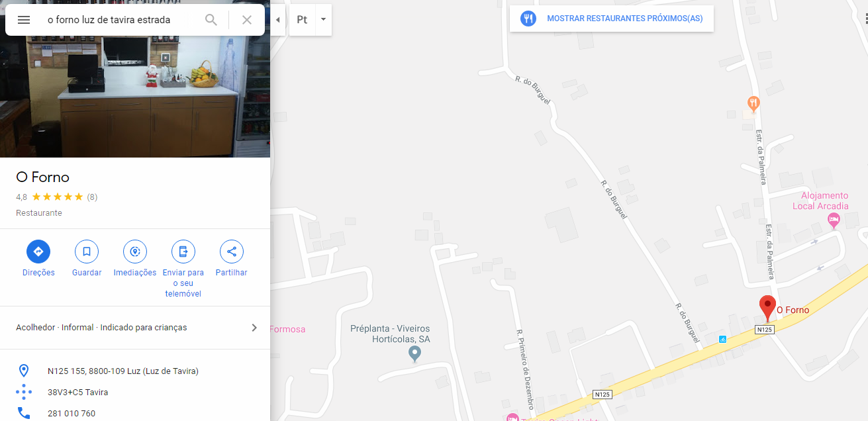Select the red O Forno map pin
This screenshot has width=868, height=421.
[767, 309]
